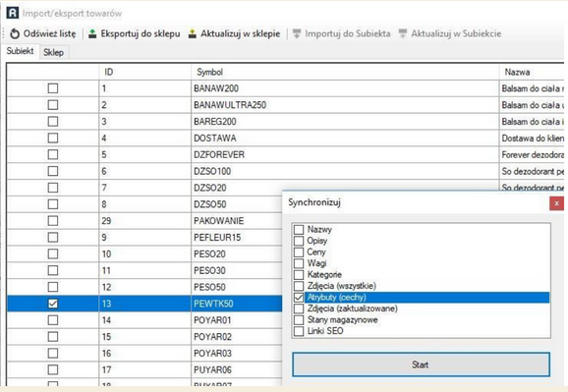Select the PESO30 symbol cell
The height and width of the screenshot is (392, 568).
click(x=237, y=270)
